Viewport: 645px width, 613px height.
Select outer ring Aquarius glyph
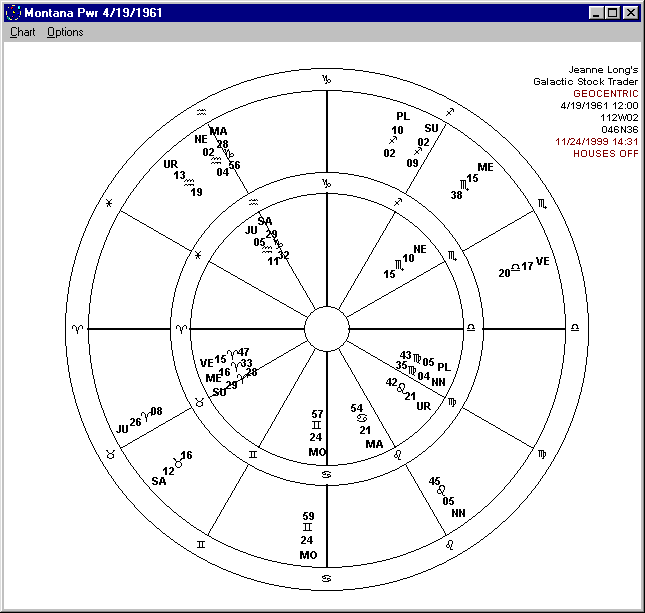click(x=201, y=112)
